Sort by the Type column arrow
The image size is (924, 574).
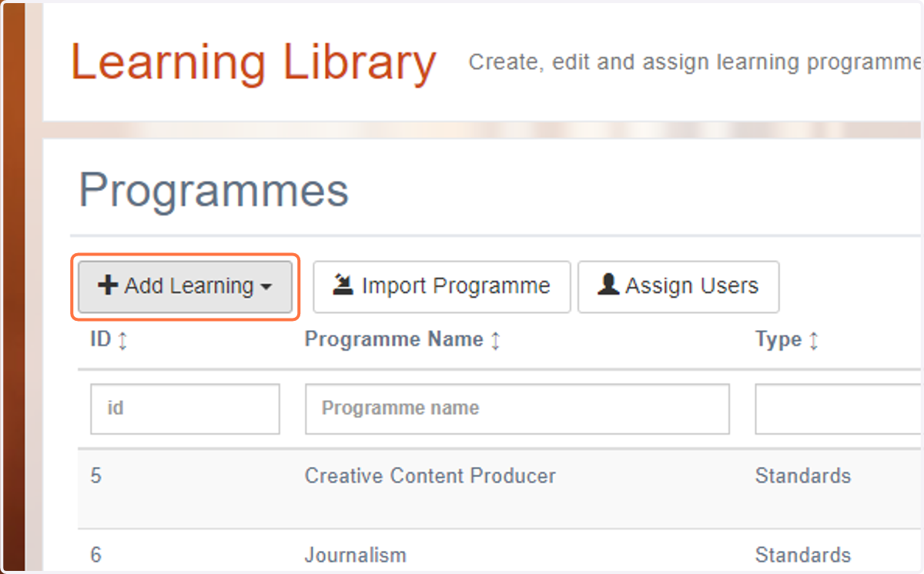tap(813, 341)
